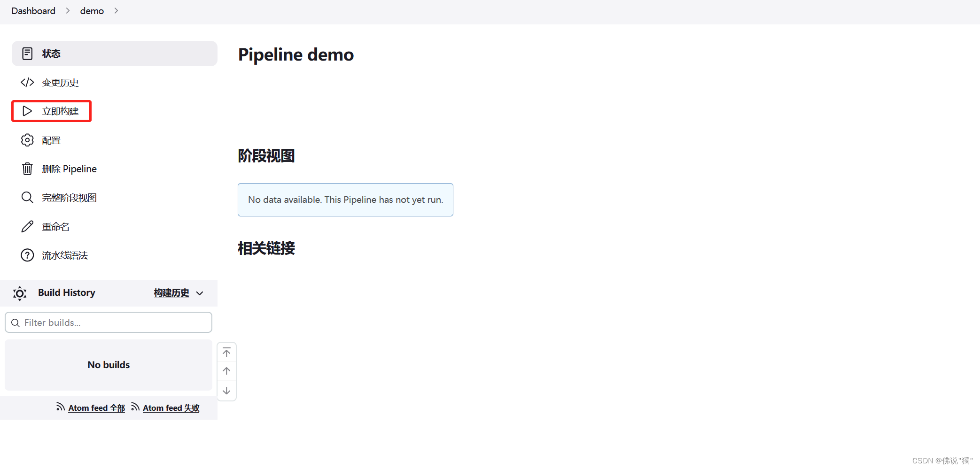Expand the chevron after demo breadcrumb

coord(116,11)
